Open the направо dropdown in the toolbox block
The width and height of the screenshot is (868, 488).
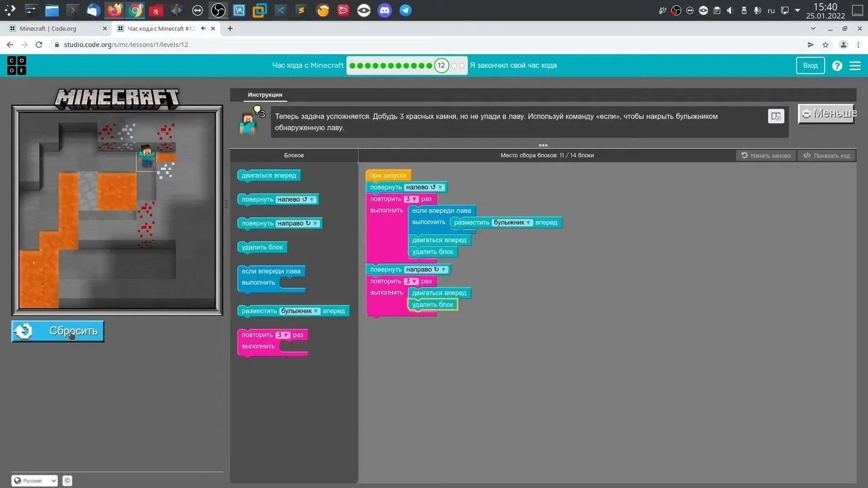pos(297,224)
